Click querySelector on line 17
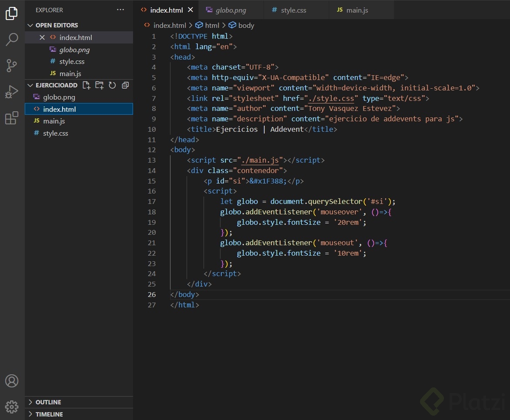 coord(335,201)
